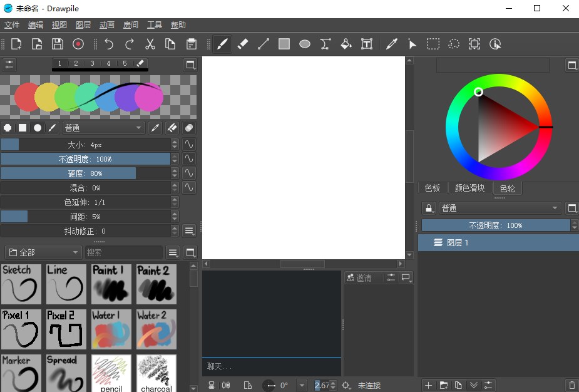This screenshot has height=392, width=579.
Task: Pick a color with the Color Picker tool
Action: [x=392, y=44]
